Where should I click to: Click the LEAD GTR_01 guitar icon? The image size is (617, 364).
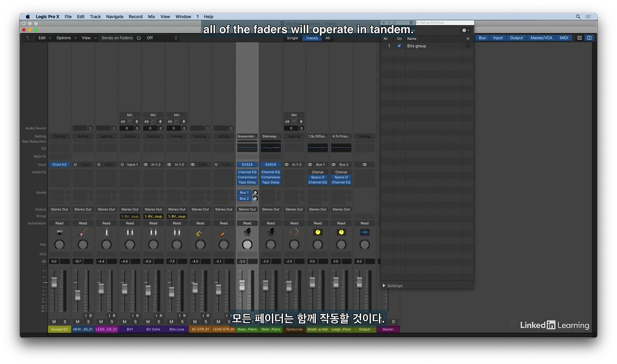(x=224, y=233)
